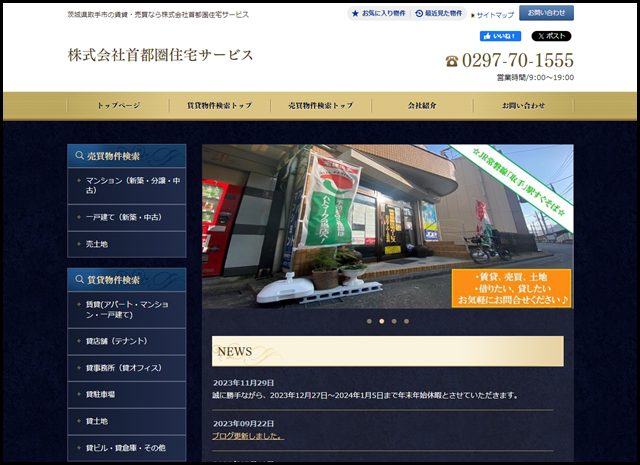This screenshot has width=640, height=465.
Task: Select 売土地 in the sidebar
Action: point(127,245)
